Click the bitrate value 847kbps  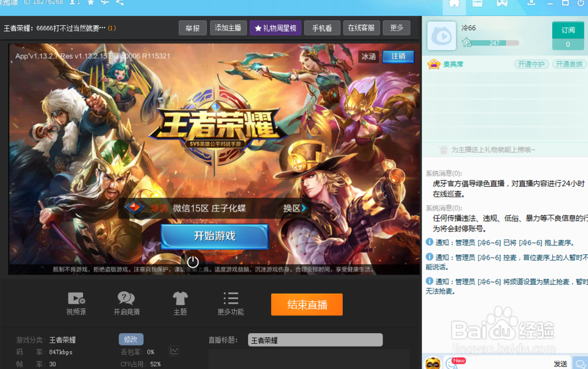tap(61, 352)
